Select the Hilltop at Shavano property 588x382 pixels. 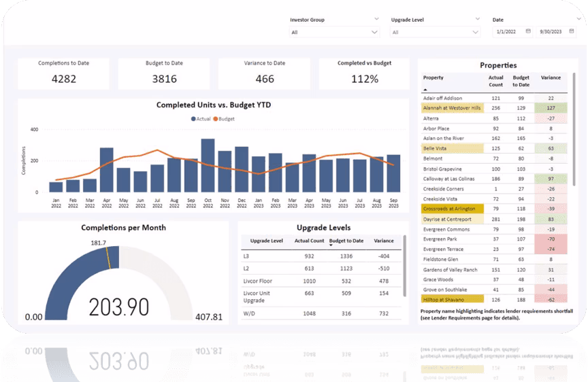click(x=442, y=299)
